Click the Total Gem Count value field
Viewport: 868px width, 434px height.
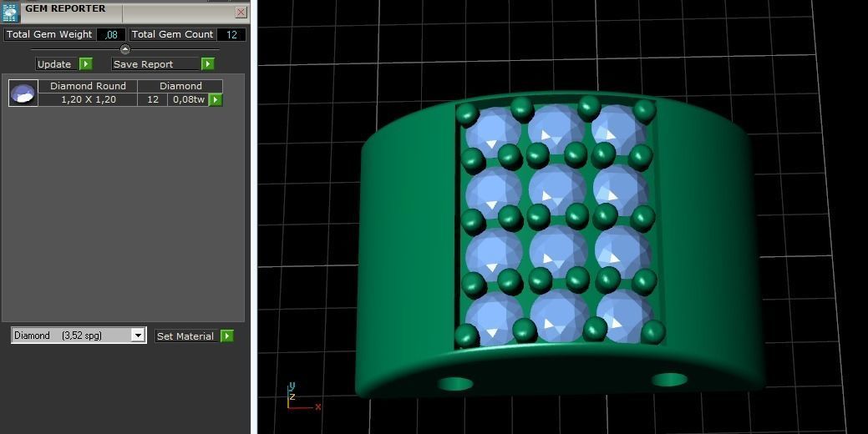[x=231, y=34]
